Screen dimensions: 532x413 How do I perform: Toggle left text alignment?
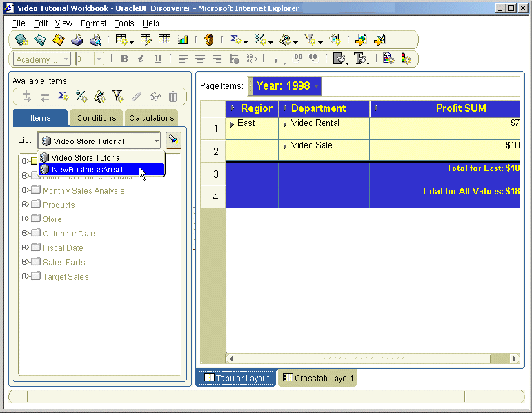(x=184, y=59)
